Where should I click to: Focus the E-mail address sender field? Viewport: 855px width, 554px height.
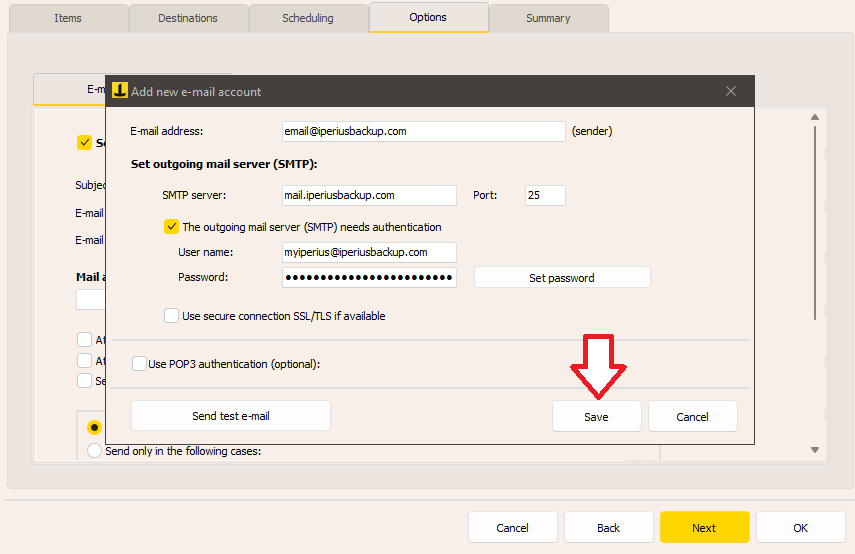coord(424,131)
